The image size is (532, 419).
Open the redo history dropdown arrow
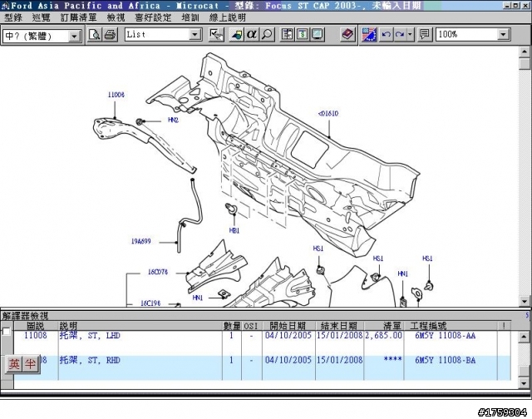tap(410, 34)
